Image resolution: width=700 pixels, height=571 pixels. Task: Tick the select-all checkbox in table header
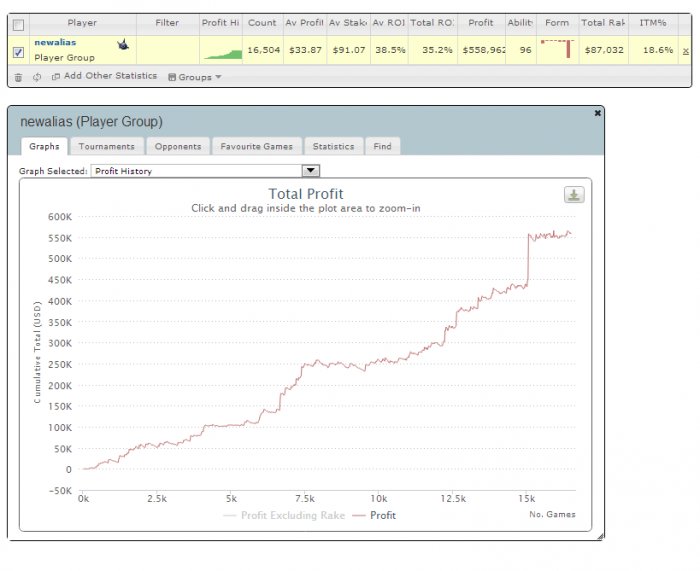[18, 25]
